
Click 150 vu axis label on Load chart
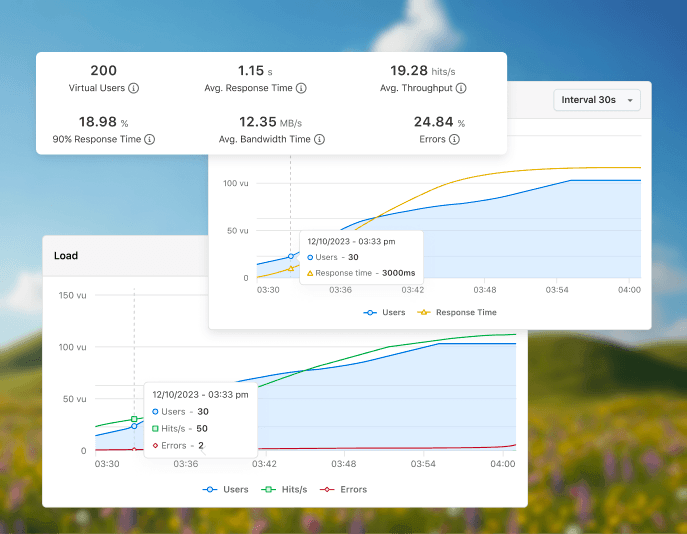point(72,295)
